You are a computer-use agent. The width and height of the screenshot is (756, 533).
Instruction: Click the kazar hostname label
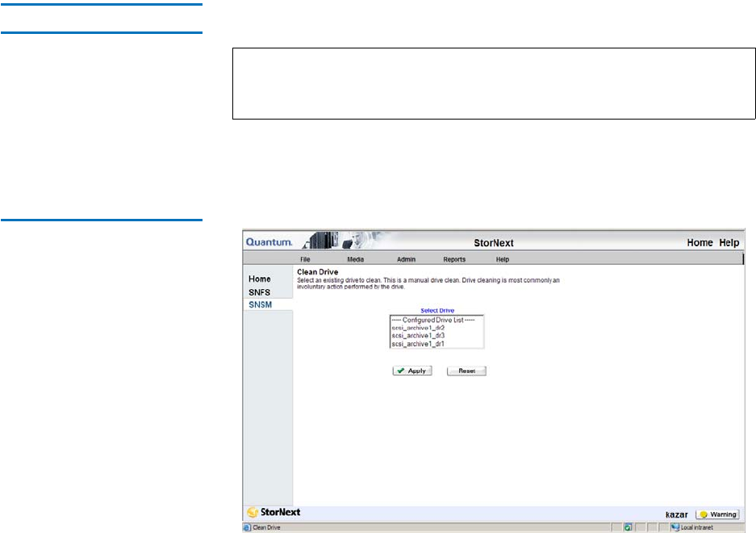coord(676,514)
